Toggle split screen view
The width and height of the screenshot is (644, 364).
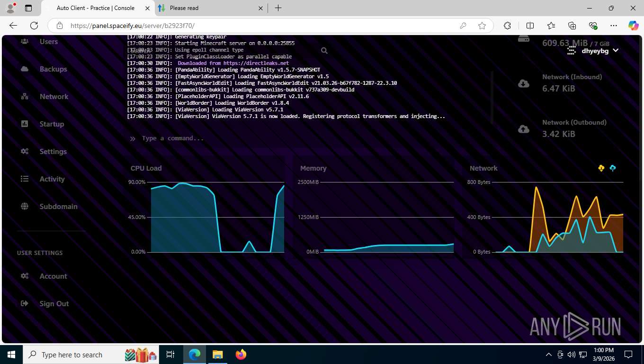pyautogui.click(x=530, y=26)
